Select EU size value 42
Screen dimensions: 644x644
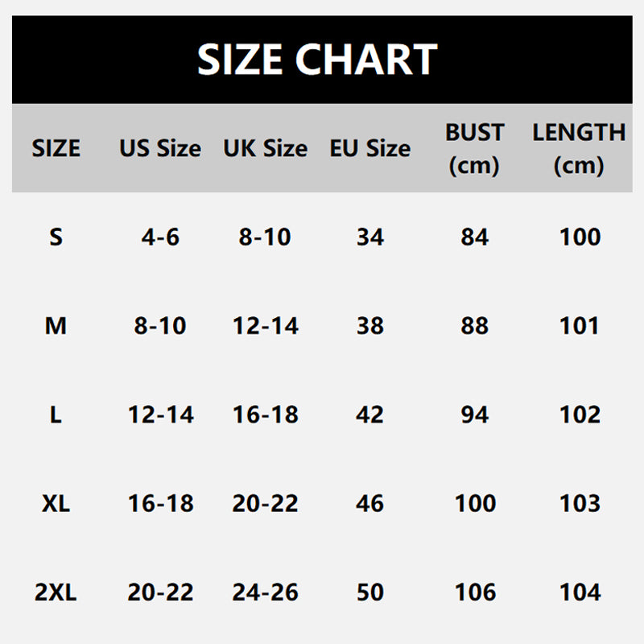(369, 415)
